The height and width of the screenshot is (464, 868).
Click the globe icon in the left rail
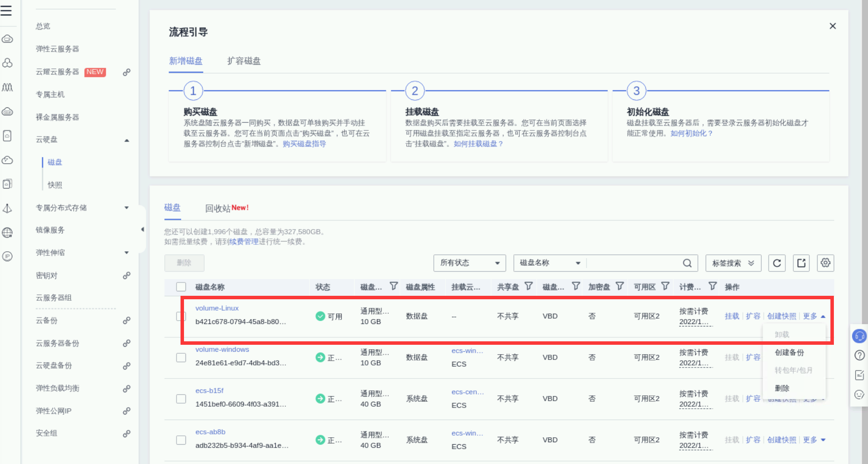coord(7,232)
